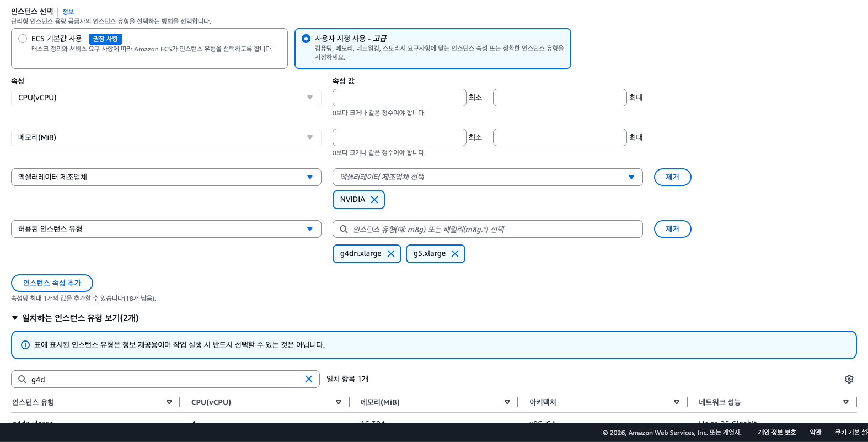Remove the NVIDIA tag with its X icon
The height and width of the screenshot is (442, 868).
coord(374,200)
